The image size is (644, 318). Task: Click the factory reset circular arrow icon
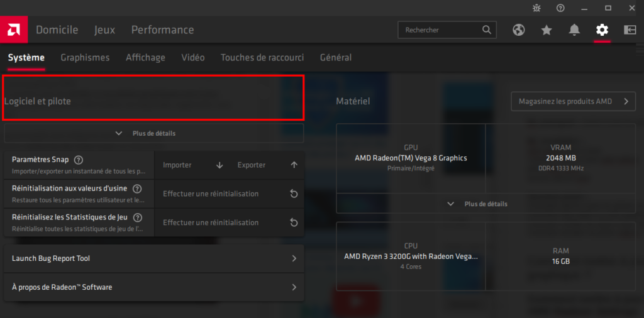(x=294, y=194)
